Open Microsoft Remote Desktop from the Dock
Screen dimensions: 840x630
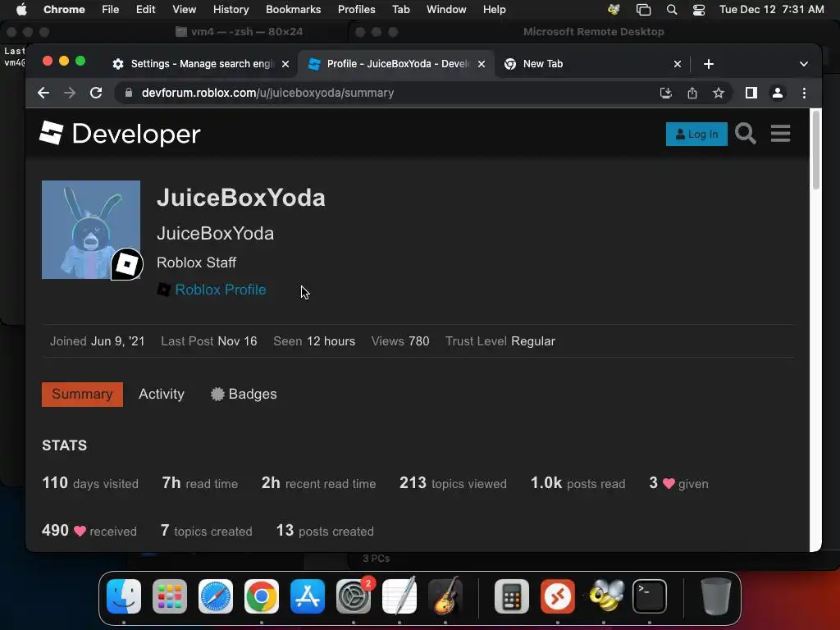pos(558,596)
